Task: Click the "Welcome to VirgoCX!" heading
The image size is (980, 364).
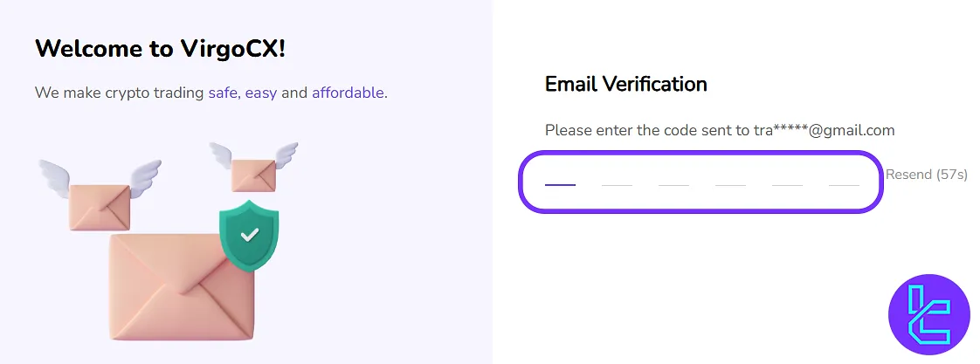Action: pos(161,50)
